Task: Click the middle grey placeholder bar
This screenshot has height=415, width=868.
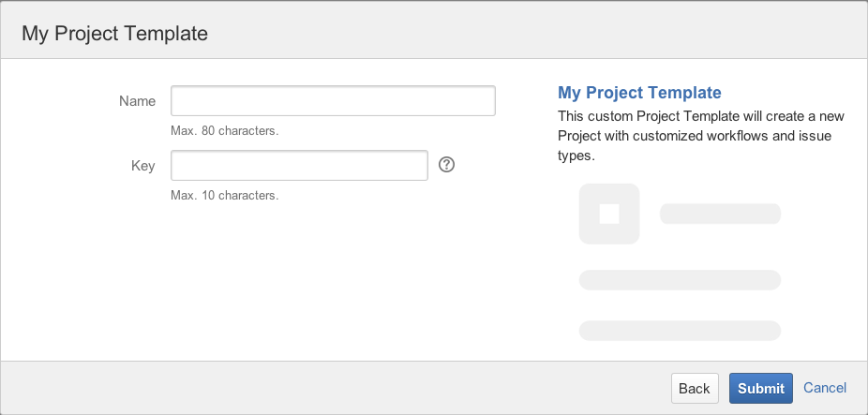Action: pyautogui.click(x=680, y=279)
